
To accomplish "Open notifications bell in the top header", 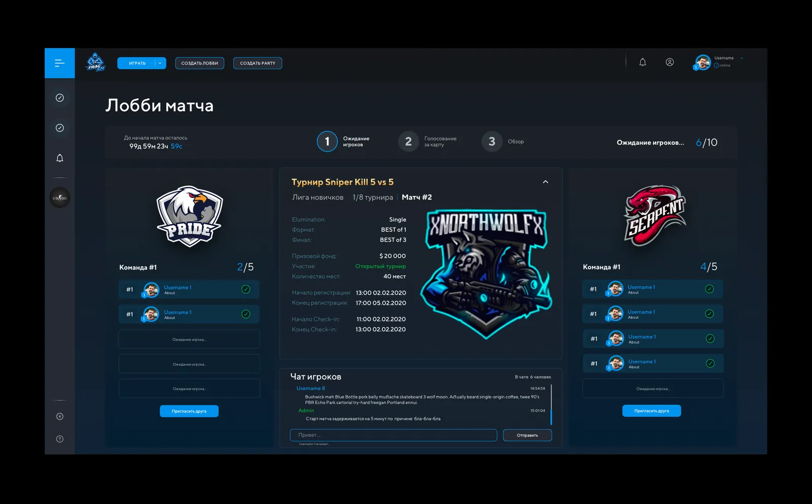I will [x=642, y=62].
